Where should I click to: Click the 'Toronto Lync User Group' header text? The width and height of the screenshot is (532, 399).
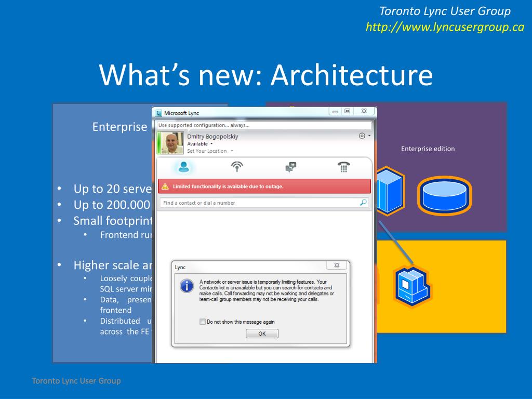(x=445, y=11)
